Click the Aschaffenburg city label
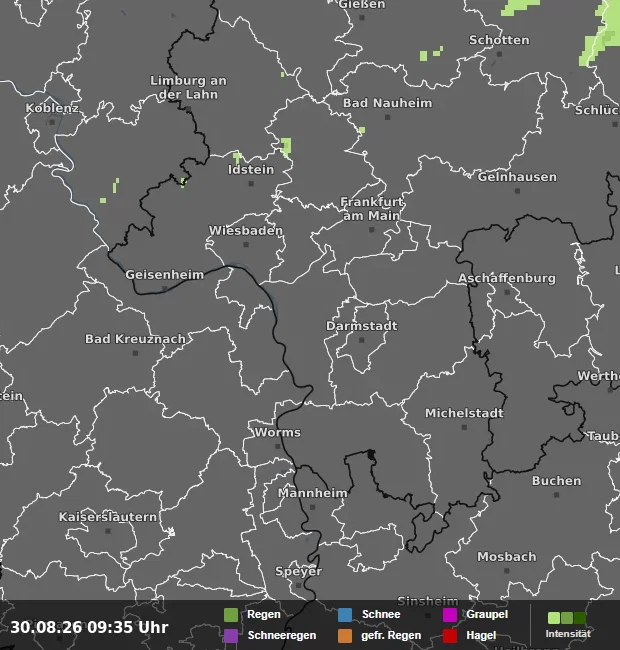This screenshot has width=620, height=650. pos(506,278)
